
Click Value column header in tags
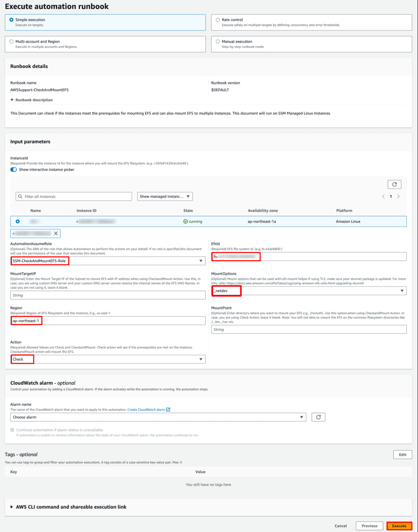pos(200,472)
